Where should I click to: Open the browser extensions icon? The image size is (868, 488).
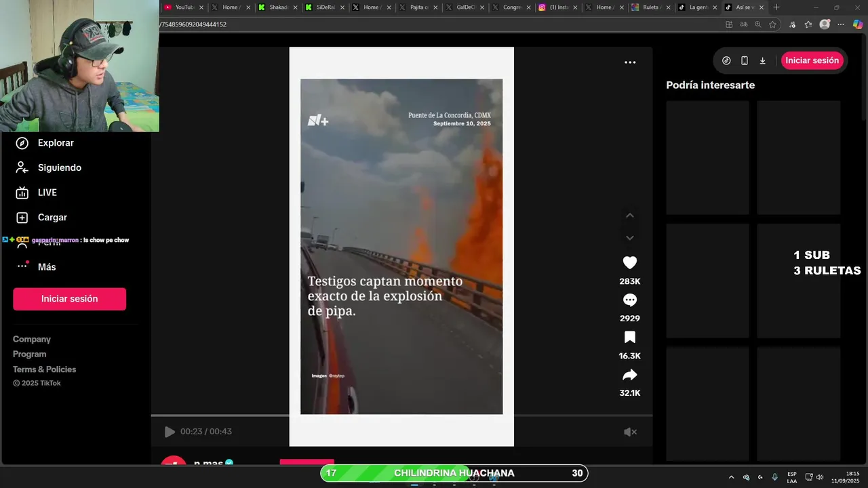(792, 24)
